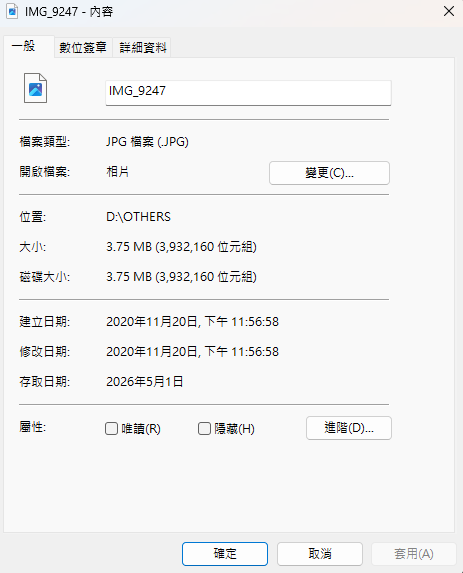
Task: Select the 相片 opening app text
Action: [118, 171]
